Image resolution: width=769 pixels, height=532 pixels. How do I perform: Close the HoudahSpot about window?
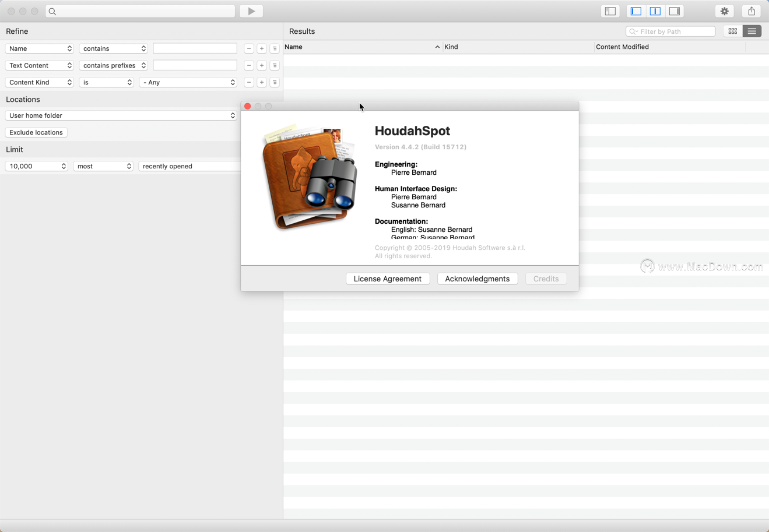pyautogui.click(x=248, y=106)
